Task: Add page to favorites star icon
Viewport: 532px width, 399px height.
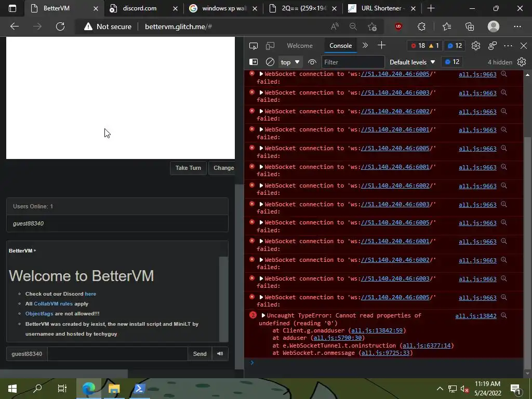Action: (x=372, y=26)
